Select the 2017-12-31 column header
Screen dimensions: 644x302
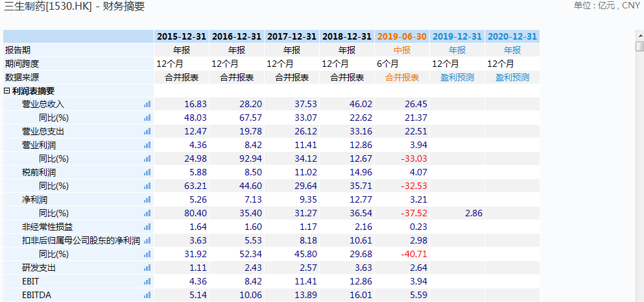click(292, 36)
